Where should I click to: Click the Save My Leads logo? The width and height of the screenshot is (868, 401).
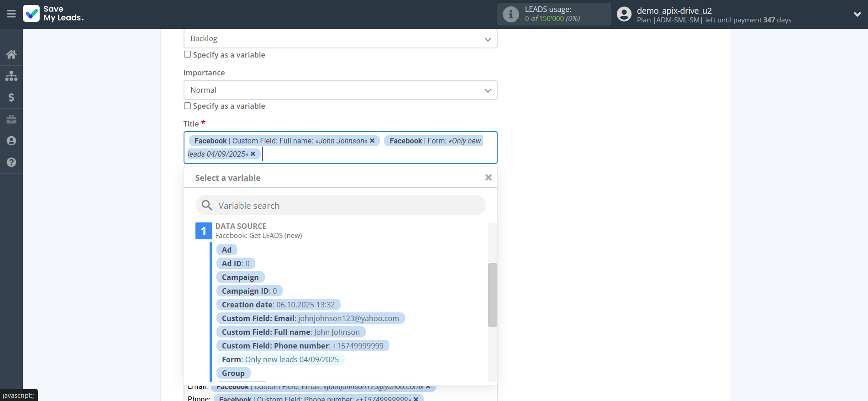click(x=53, y=14)
